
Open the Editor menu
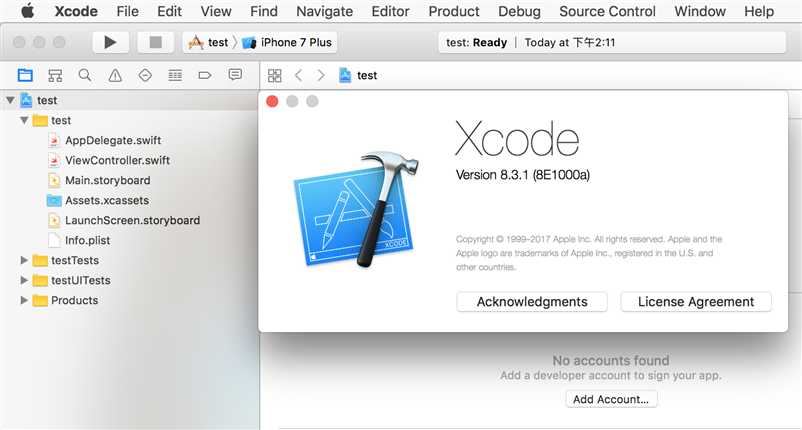click(390, 11)
